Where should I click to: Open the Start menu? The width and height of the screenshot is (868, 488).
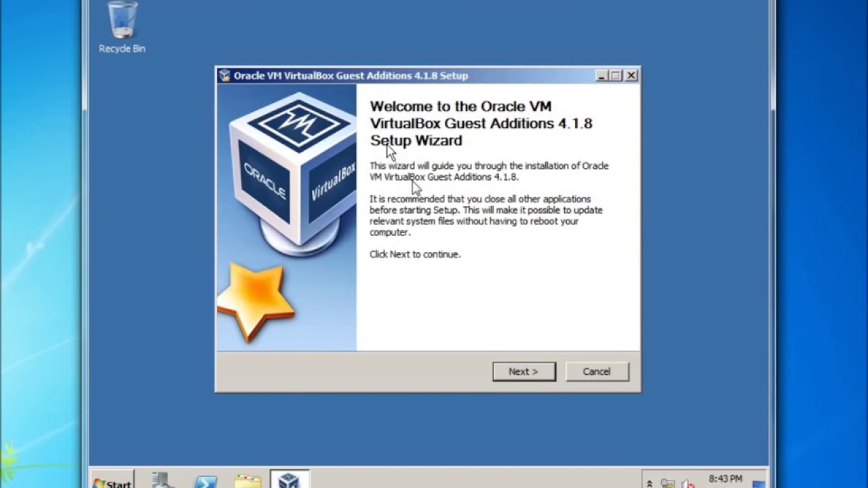113,479
